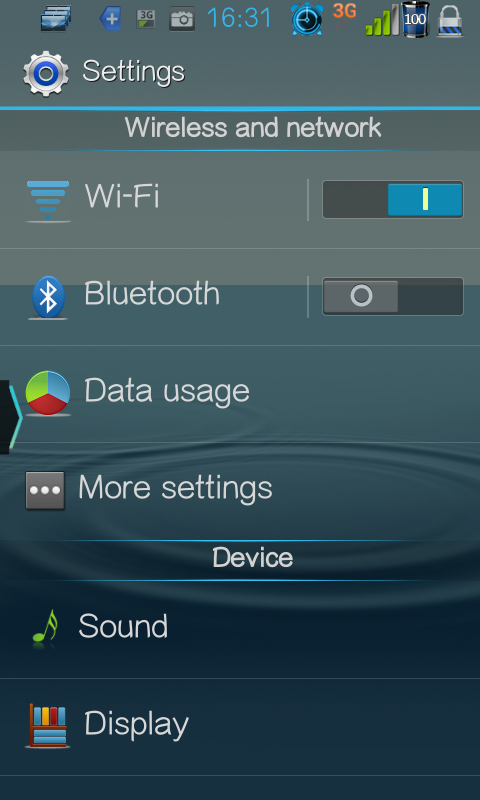Tap the green music note Sound icon
This screenshot has width=480, height=800.
click(45, 627)
